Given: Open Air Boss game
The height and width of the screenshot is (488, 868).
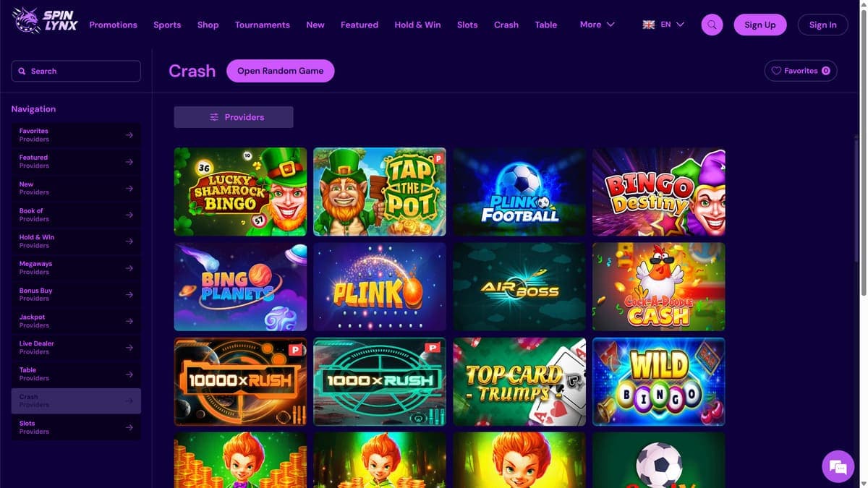Looking at the screenshot, I should tap(519, 286).
